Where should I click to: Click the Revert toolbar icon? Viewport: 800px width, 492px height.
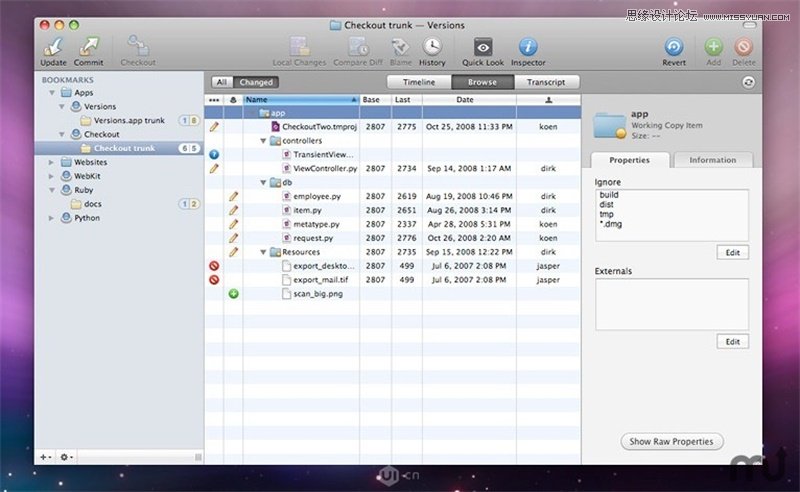674,46
